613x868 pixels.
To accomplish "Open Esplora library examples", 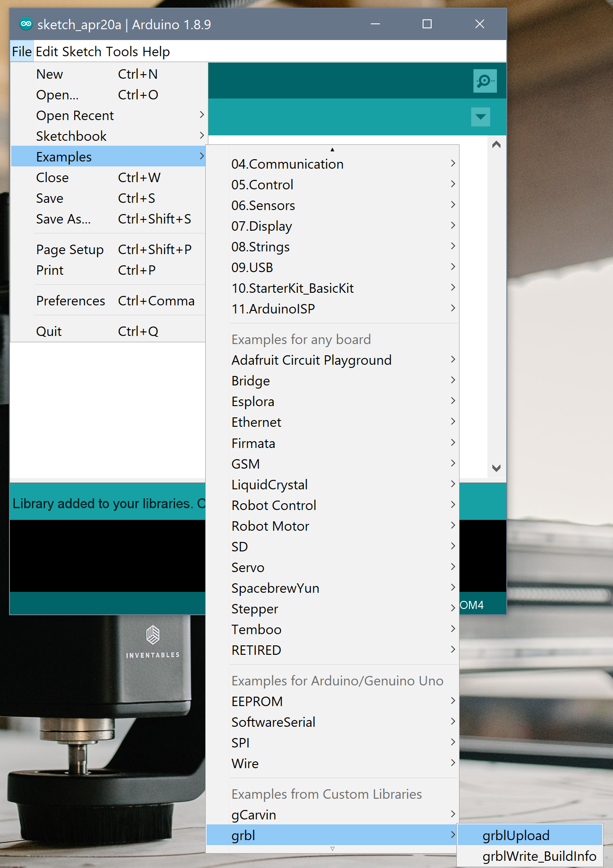I will 332,402.
